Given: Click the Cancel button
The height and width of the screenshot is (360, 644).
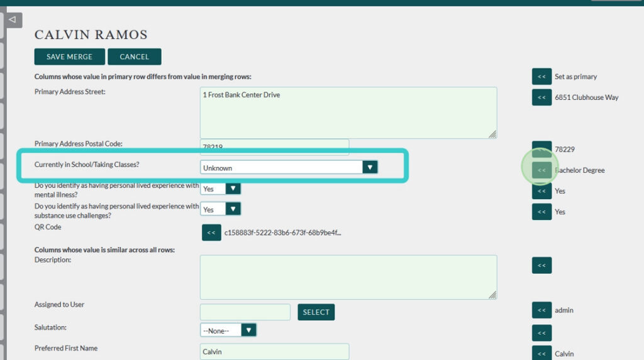Looking at the screenshot, I should pyautogui.click(x=134, y=57).
